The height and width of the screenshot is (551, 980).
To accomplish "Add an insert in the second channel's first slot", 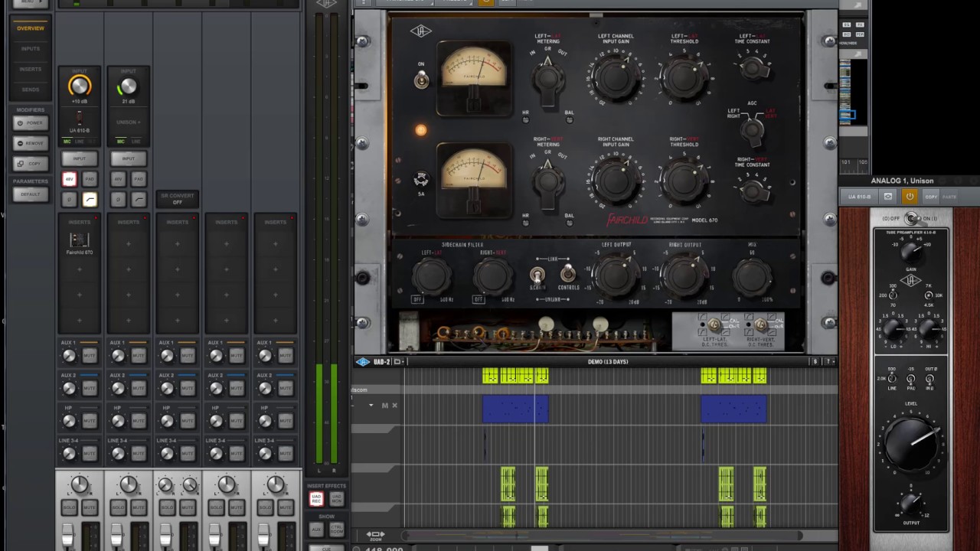I will click(128, 243).
